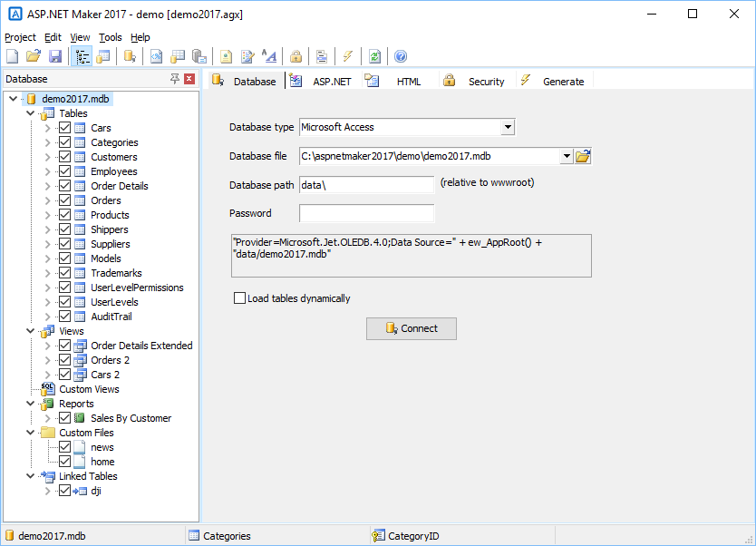Screen dimensions: 756x546
Task: Switch to the ASP.NET tab
Action: pyautogui.click(x=322, y=81)
